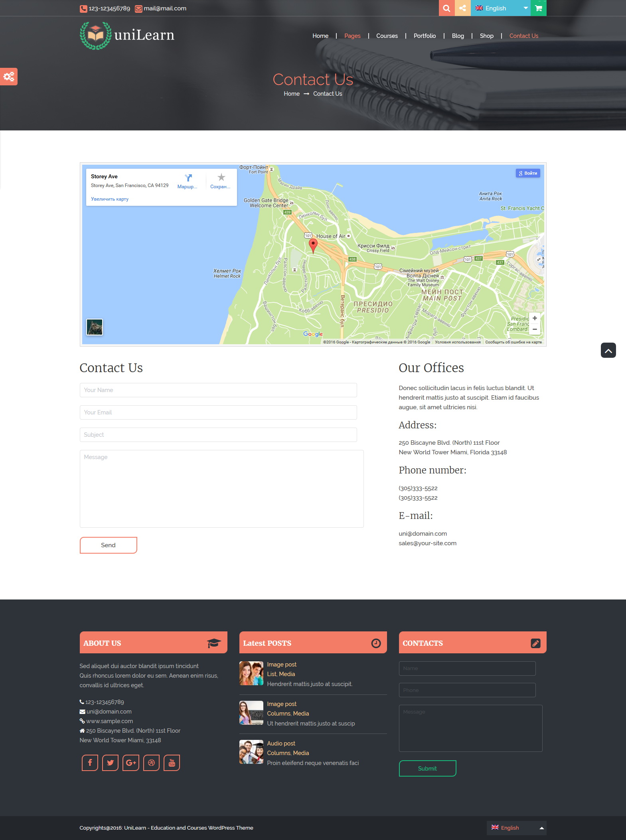Open the settings gears side panel
This screenshot has width=626, height=840.
pos(9,76)
